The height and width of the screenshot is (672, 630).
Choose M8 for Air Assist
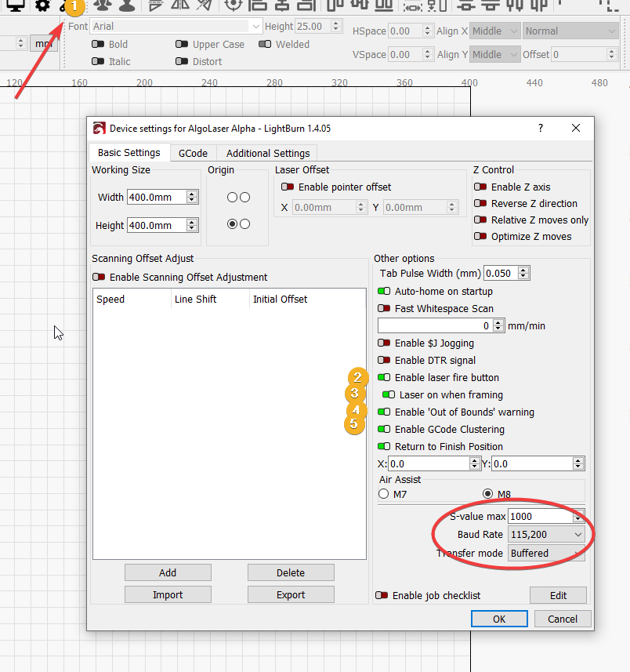pyautogui.click(x=488, y=494)
